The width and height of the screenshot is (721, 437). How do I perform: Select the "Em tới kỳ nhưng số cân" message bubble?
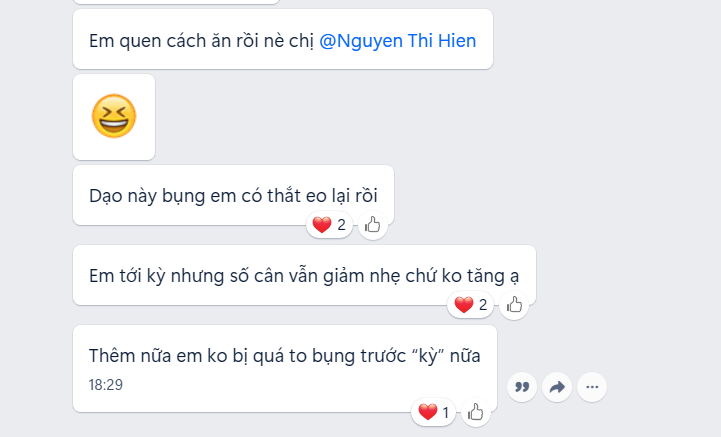304,275
